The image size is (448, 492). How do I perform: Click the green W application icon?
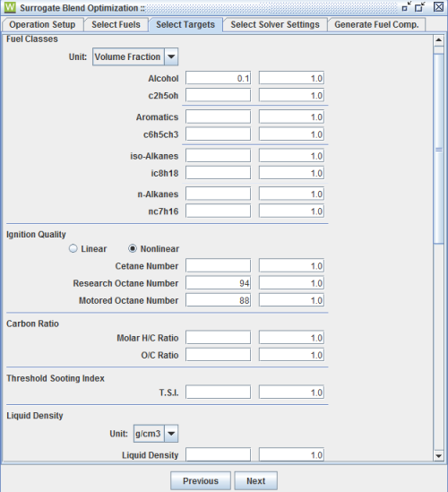click(x=10, y=7)
